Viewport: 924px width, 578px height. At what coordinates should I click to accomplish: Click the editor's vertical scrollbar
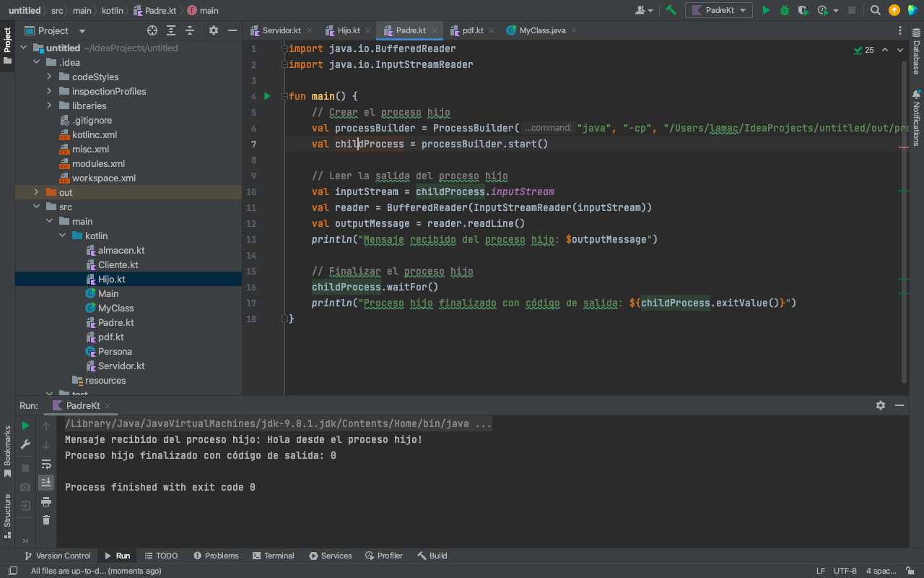(904, 217)
